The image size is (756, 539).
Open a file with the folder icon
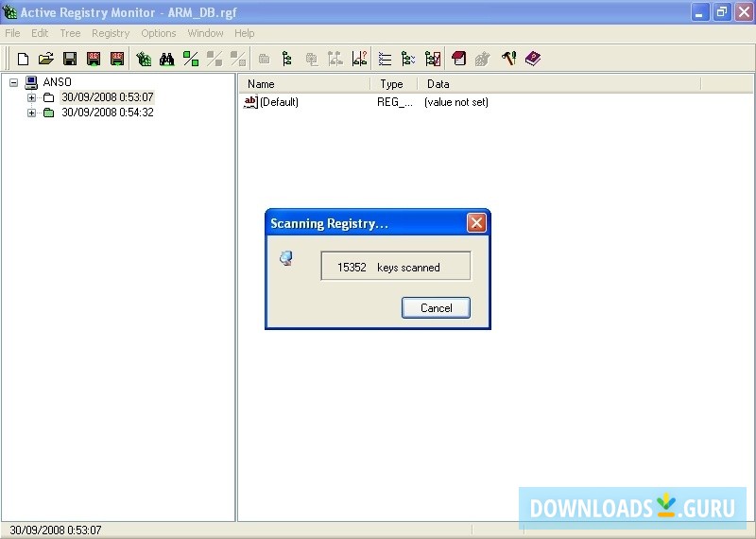coord(45,59)
